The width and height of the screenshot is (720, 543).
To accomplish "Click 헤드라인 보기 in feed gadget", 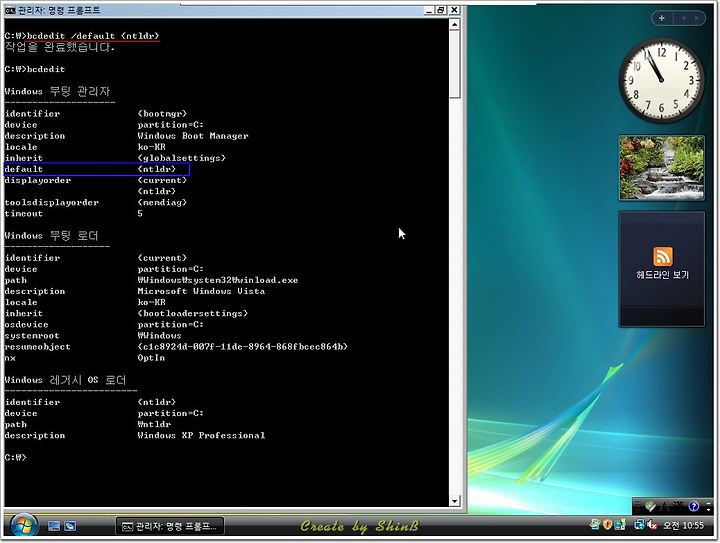I will coord(662,274).
